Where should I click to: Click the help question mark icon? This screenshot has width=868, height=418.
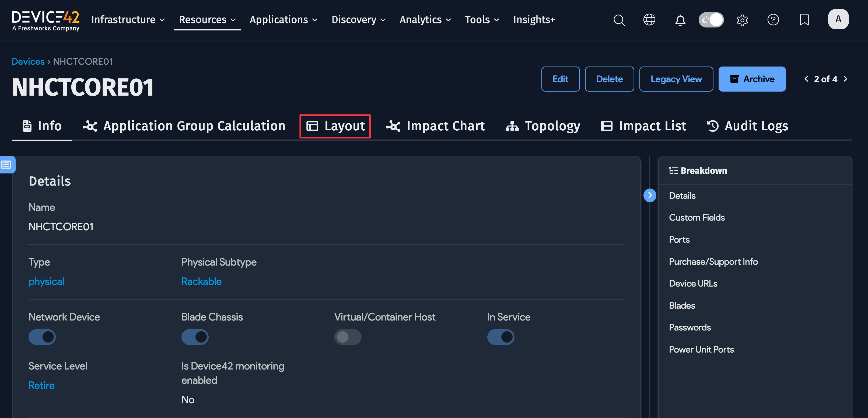pyautogui.click(x=773, y=20)
